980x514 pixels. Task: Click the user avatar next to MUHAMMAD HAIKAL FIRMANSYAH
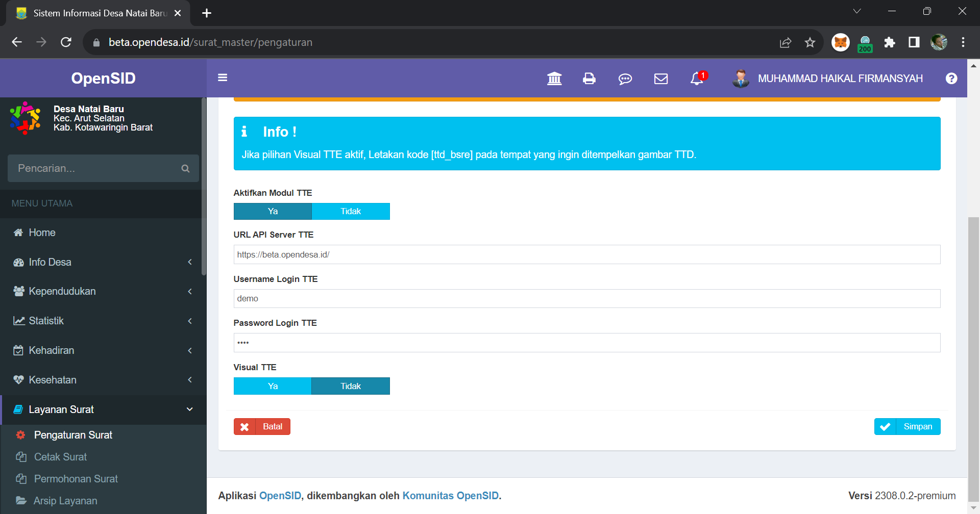(740, 78)
